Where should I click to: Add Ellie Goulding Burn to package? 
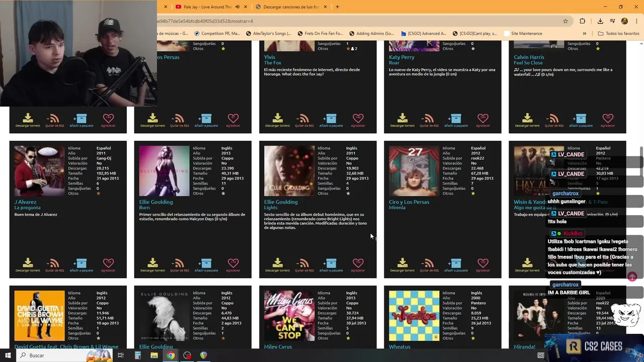(206, 265)
